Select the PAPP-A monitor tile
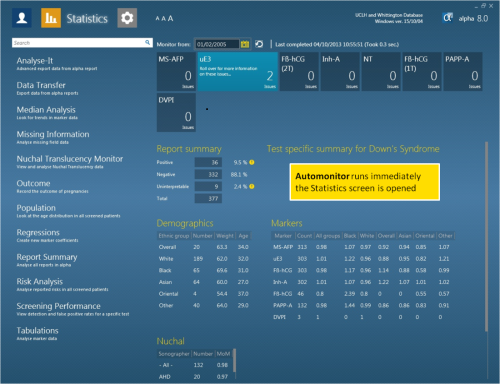Screen dimensions: 500x384 [x=463, y=72]
